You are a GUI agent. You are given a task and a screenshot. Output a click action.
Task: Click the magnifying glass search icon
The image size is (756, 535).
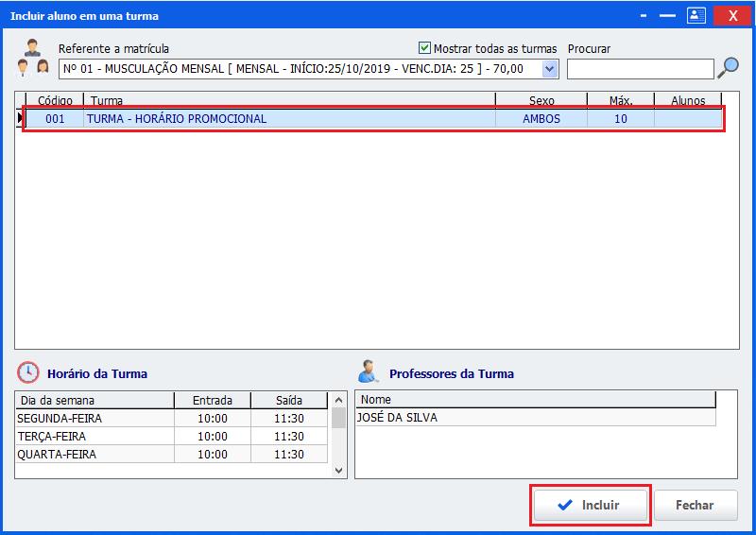728,67
